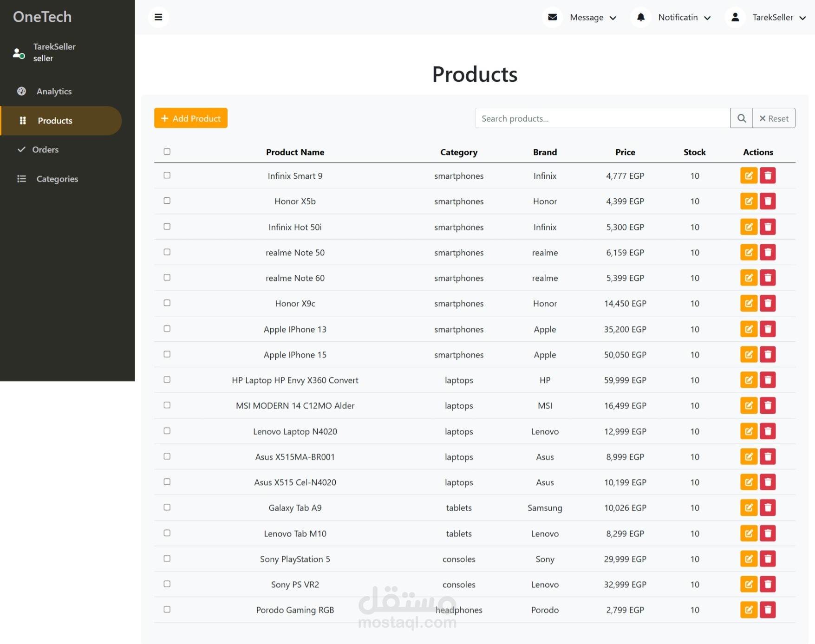Click the 2,799 EGP price cell
This screenshot has height=644, width=815.
pyautogui.click(x=625, y=610)
